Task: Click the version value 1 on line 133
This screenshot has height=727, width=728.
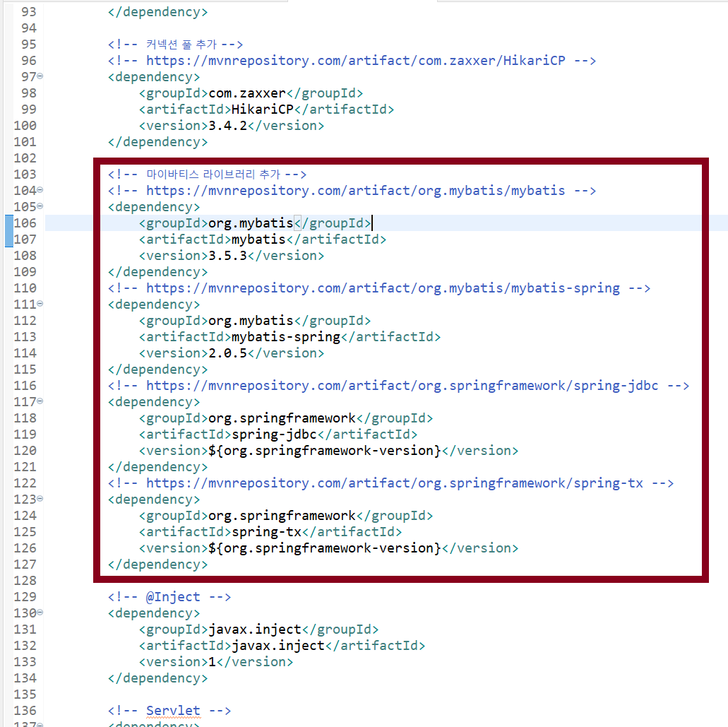Action: click(x=212, y=662)
